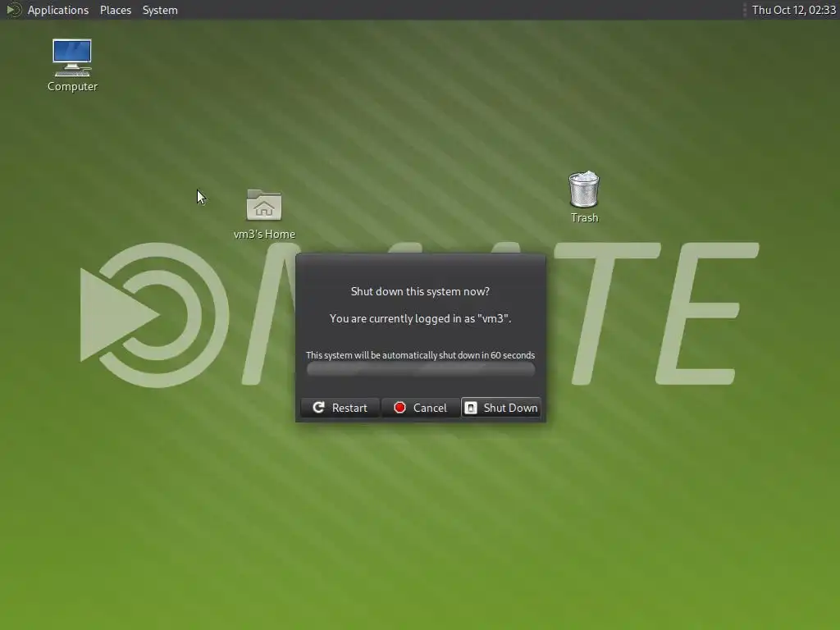Click the shutdown countdown progress bar
Screen dimensions: 840x630
[x=421, y=369]
